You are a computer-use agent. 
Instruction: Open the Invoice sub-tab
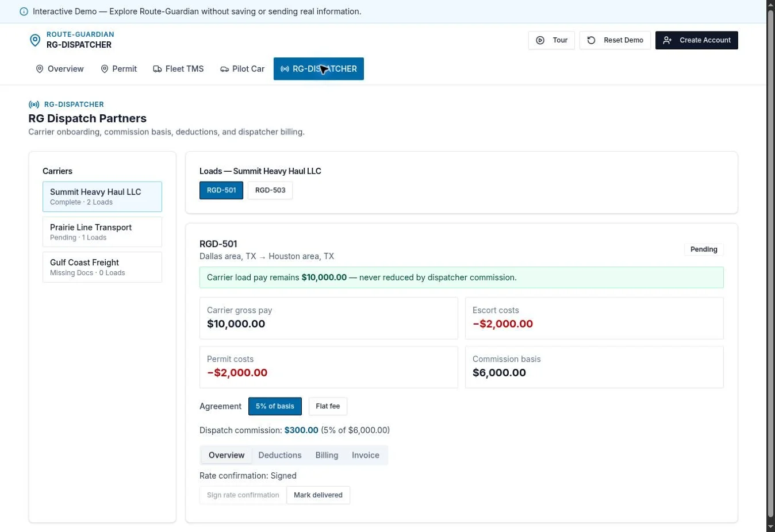tap(366, 455)
